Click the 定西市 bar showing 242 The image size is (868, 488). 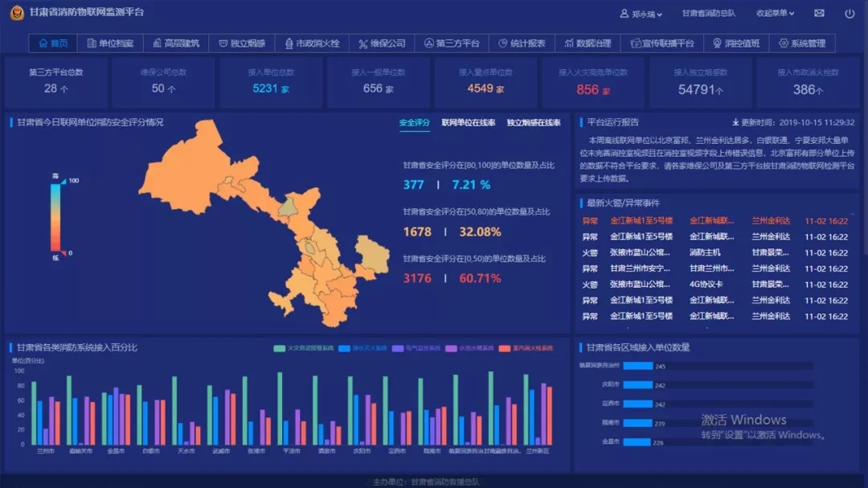[x=637, y=404]
